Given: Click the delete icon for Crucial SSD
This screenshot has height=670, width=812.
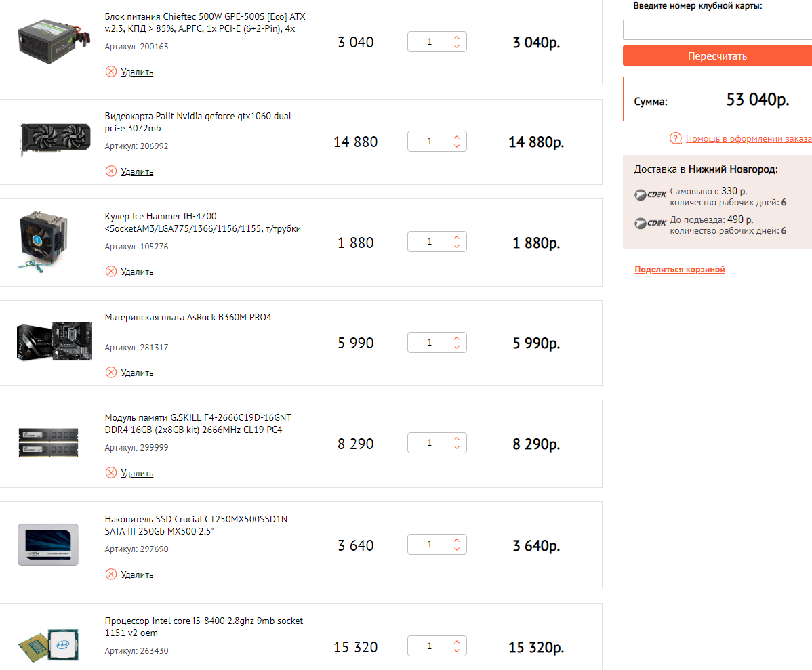Looking at the screenshot, I should (x=111, y=574).
